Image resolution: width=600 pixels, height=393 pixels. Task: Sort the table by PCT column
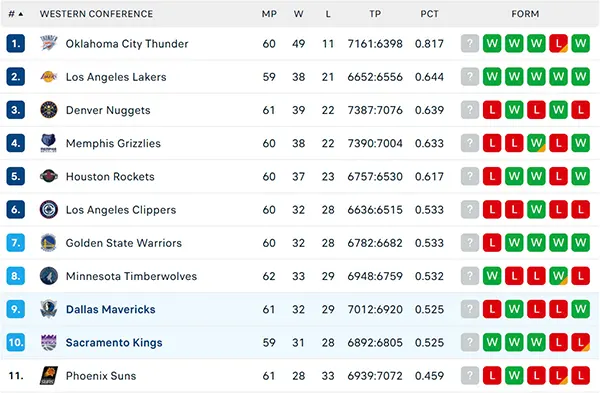click(429, 14)
